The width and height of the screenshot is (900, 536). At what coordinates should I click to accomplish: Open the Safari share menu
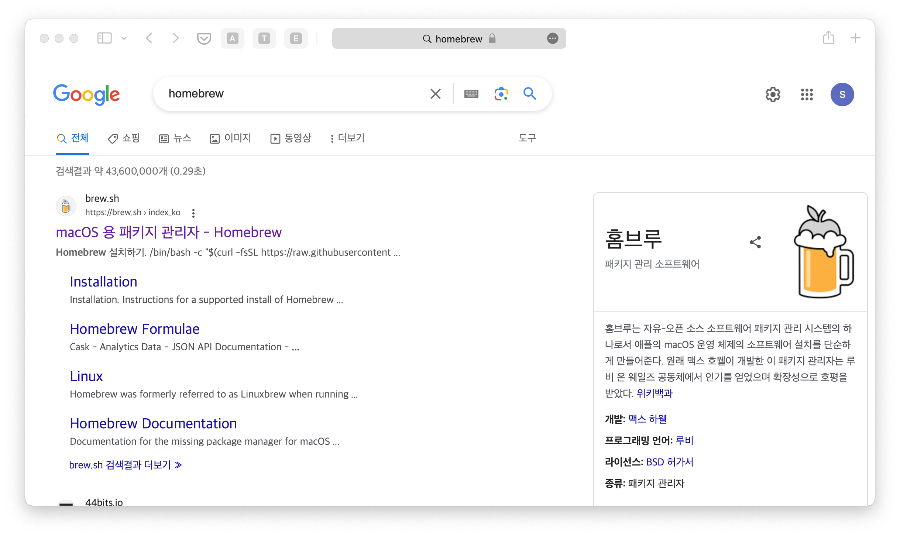coord(828,38)
